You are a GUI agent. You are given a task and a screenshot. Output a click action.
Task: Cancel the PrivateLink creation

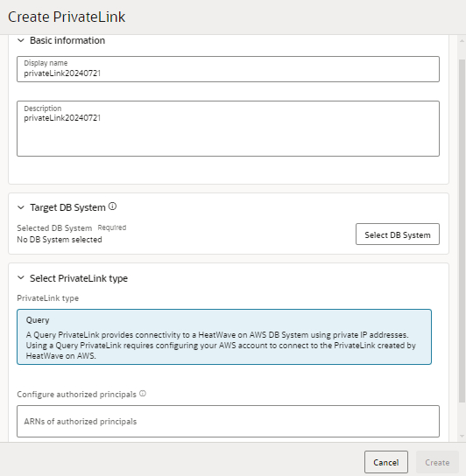pyautogui.click(x=386, y=462)
